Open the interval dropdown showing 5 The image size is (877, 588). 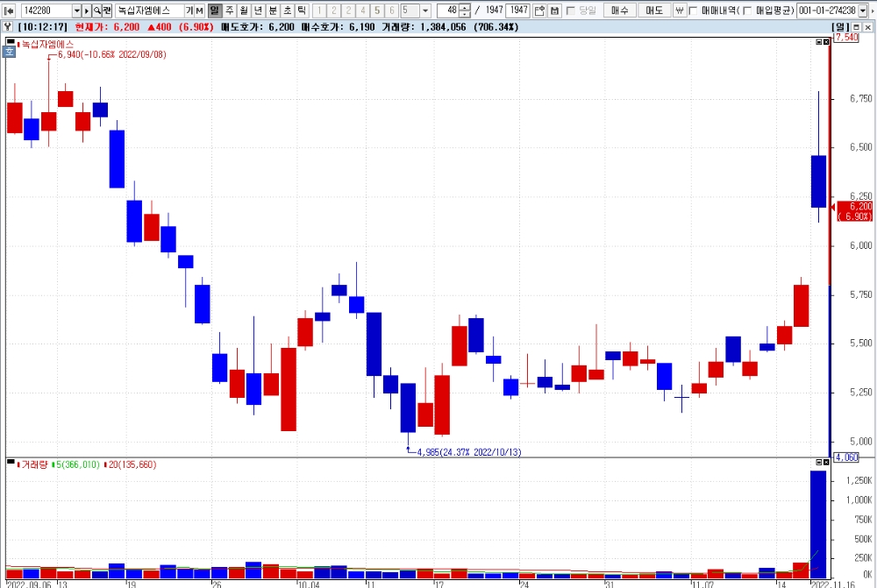[425, 10]
